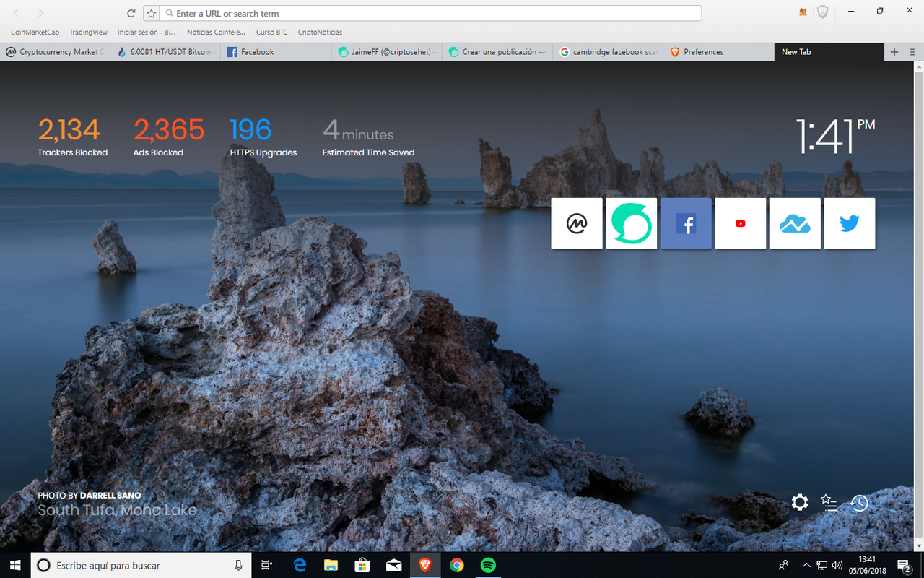Reload the page
Image resolution: width=924 pixels, height=578 pixels.
point(131,13)
